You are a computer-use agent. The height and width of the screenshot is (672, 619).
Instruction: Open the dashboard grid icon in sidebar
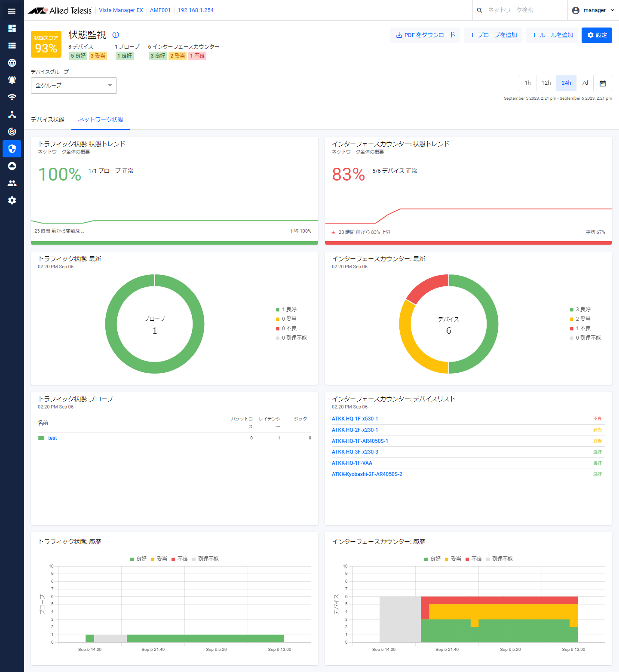pos(12,28)
